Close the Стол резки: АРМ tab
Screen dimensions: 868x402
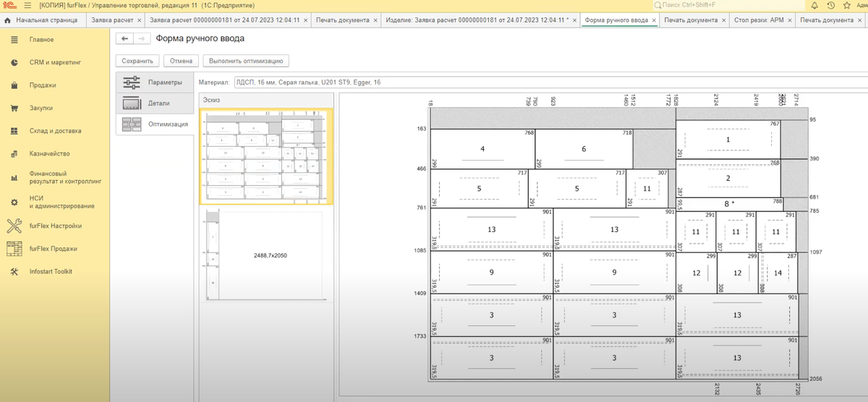click(789, 20)
